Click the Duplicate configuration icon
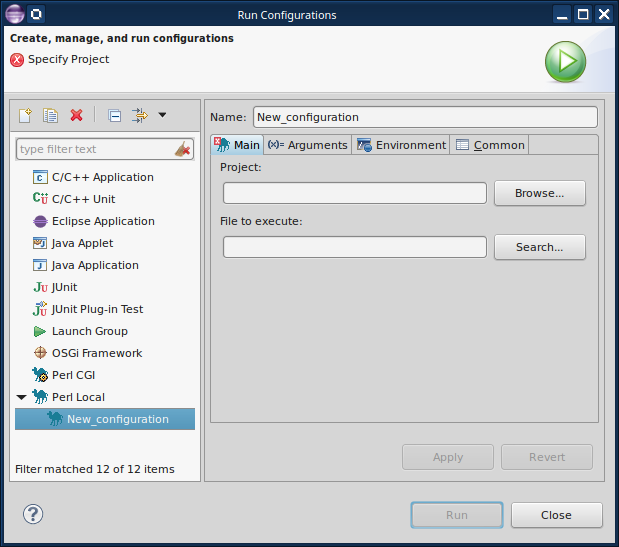Screen dimensions: 619x547 [x=51, y=116]
